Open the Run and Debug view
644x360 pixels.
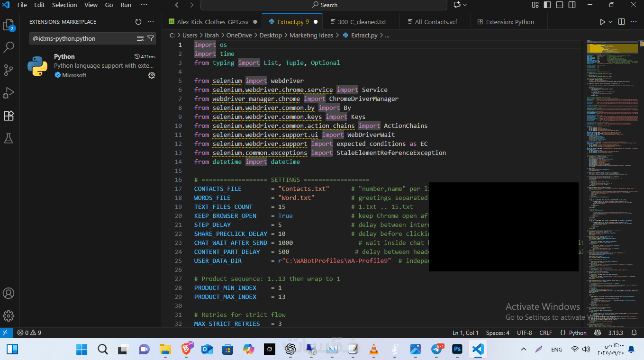9,93
